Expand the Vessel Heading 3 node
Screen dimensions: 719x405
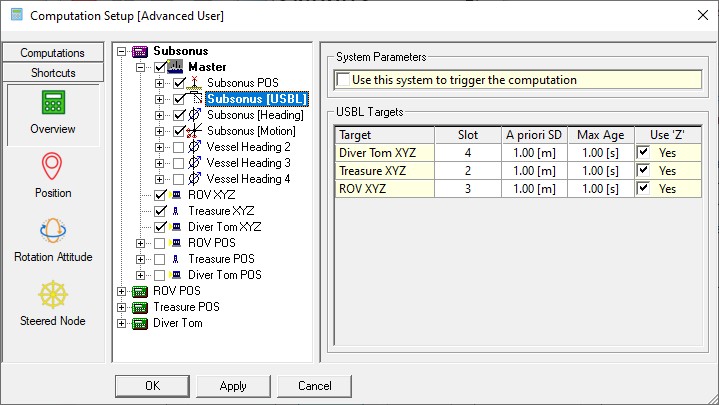pos(160,163)
